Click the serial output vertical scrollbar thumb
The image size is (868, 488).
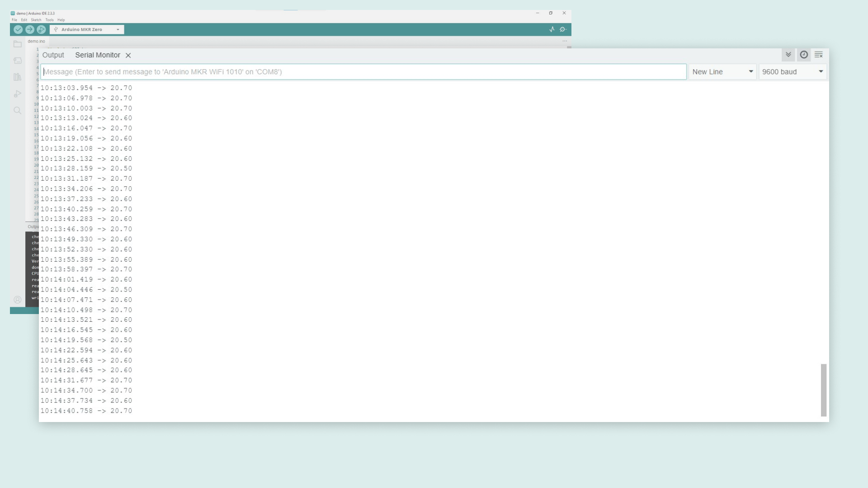823,390
